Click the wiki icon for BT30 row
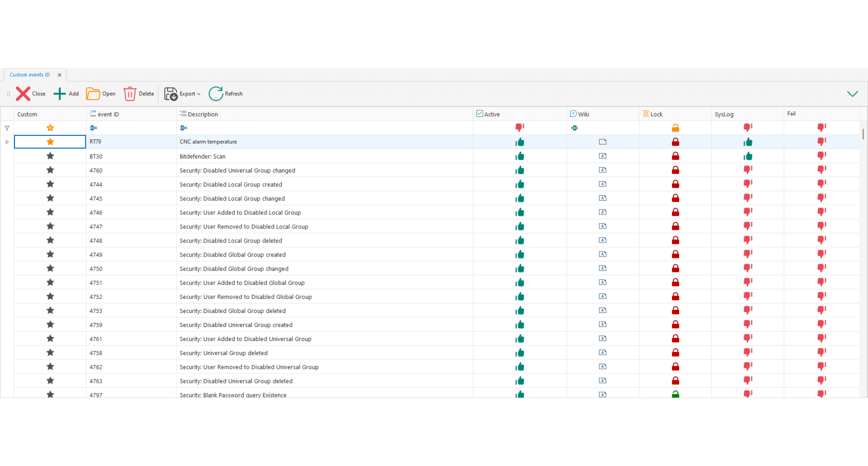This screenshot has height=466, width=868. click(602, 156)
